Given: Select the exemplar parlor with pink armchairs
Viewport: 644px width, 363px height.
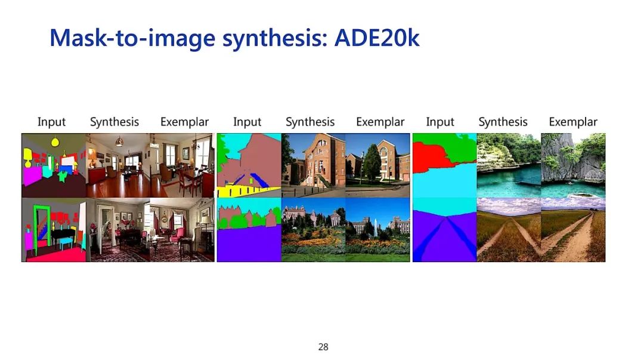Looking at the screenshot, I should [x=182, y=229].
